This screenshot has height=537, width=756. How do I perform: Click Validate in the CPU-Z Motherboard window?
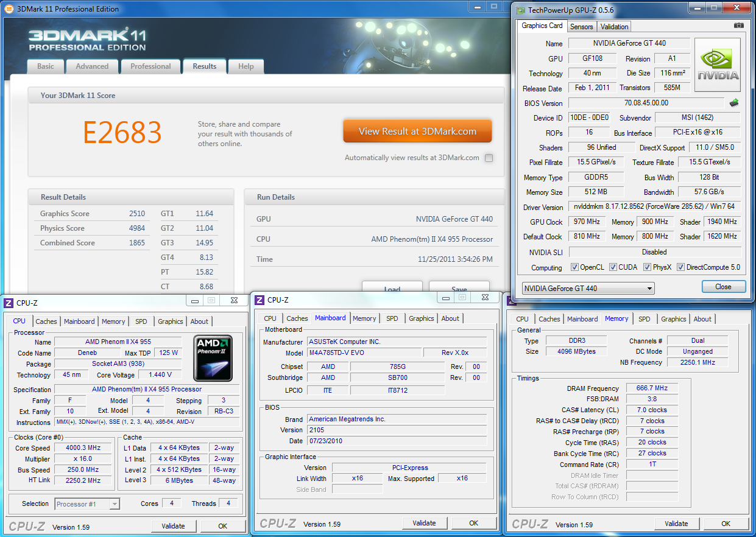pos(424,523)
